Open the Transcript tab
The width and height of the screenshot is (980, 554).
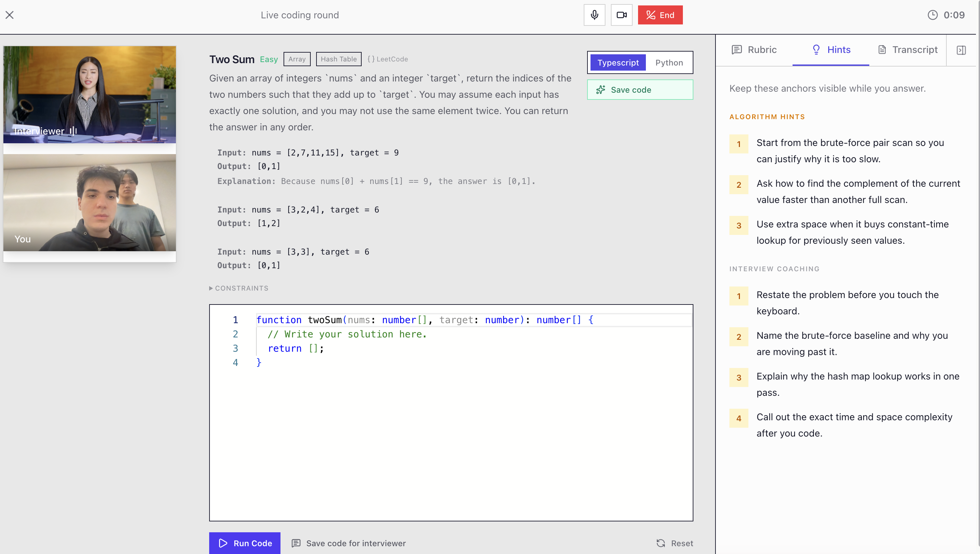907,50
